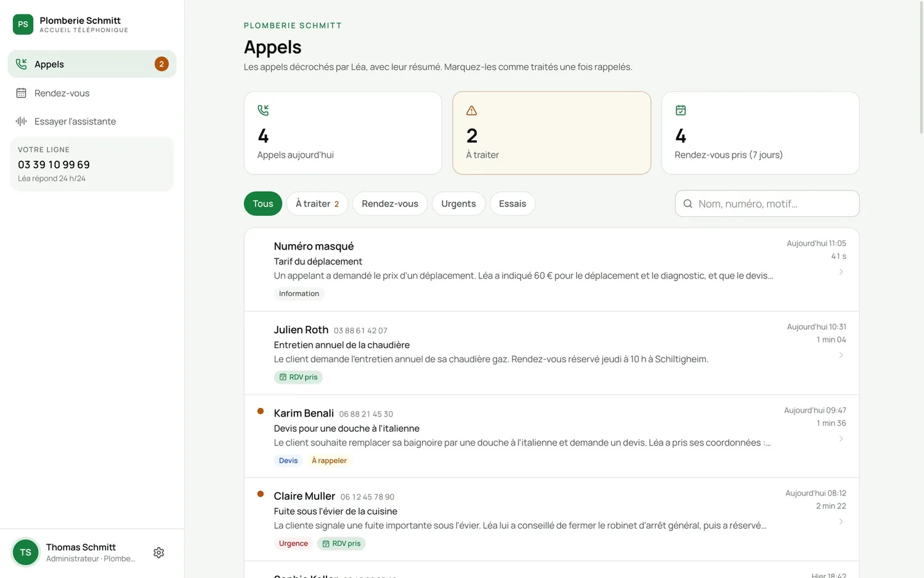Click the calendar icon beside Rendez-vous in sidebar
The height and width of the screenshot is (578, 924).
click(x=21, y=93)
